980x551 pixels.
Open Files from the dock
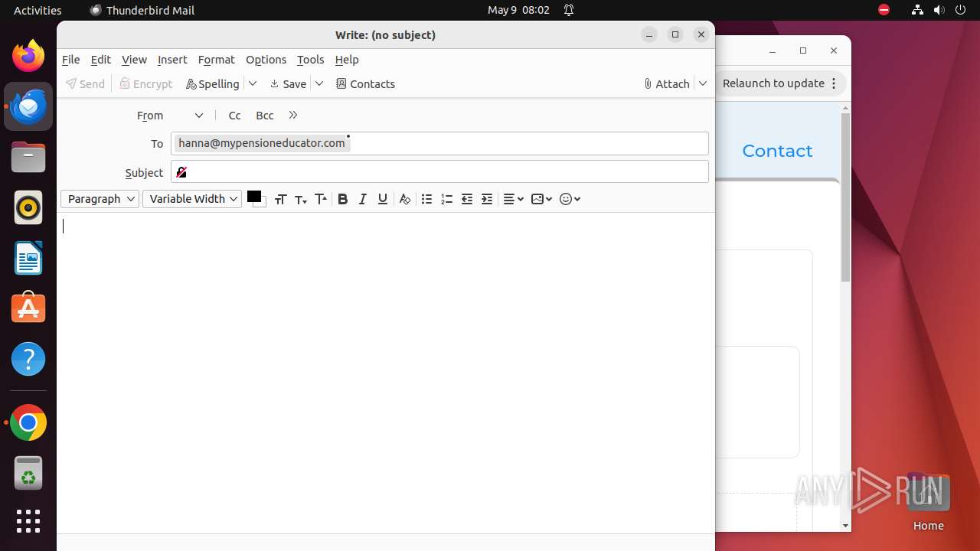point(28,158)
